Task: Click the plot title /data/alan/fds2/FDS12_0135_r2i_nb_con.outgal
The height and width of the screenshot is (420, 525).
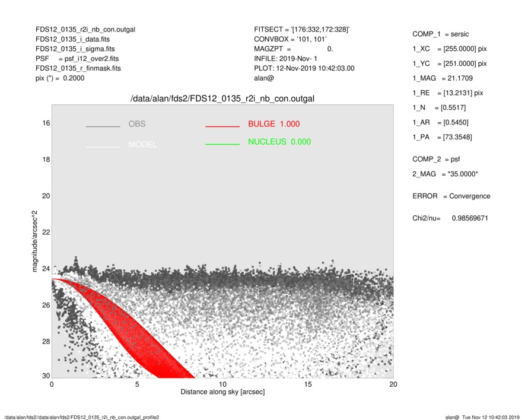Action: coord(222,98)
